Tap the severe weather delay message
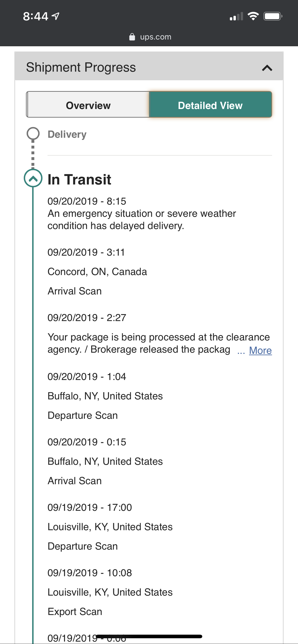 142,219
